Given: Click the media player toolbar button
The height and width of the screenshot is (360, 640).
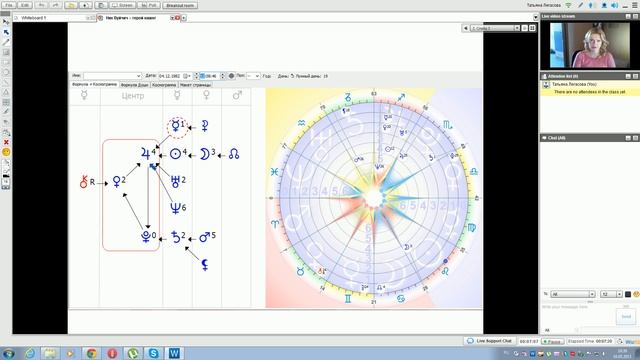Looking at the screenshot, I should [x=85, y=5].
